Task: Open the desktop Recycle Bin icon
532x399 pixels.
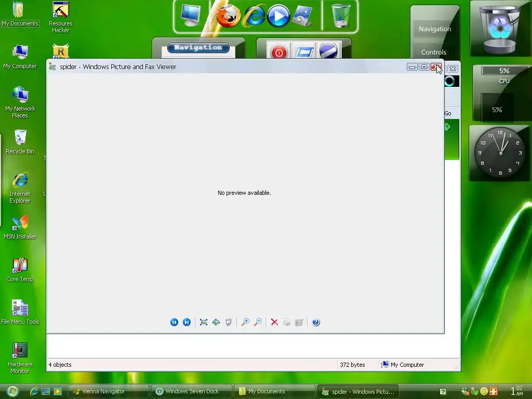Action: pos(20,142)
